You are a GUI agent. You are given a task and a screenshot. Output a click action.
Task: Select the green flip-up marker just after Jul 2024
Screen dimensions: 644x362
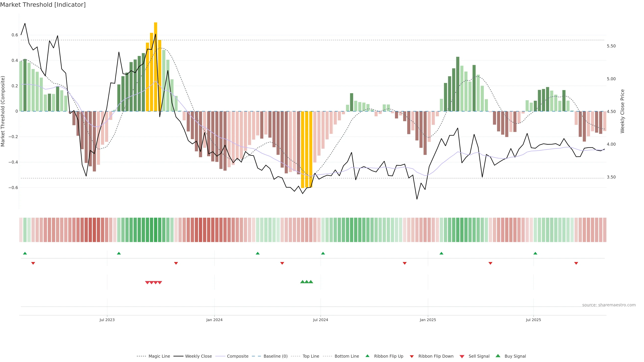point(323,253)
